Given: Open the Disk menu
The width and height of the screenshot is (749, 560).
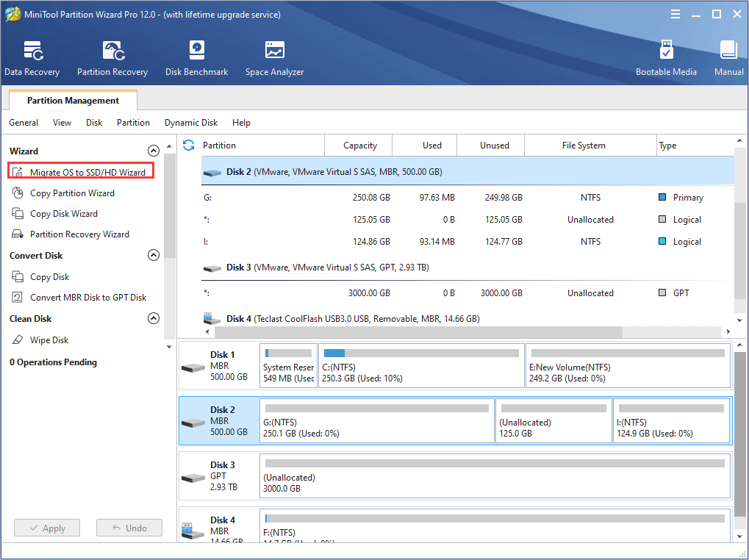Looking at the screenshot, I should click(94, 123).
